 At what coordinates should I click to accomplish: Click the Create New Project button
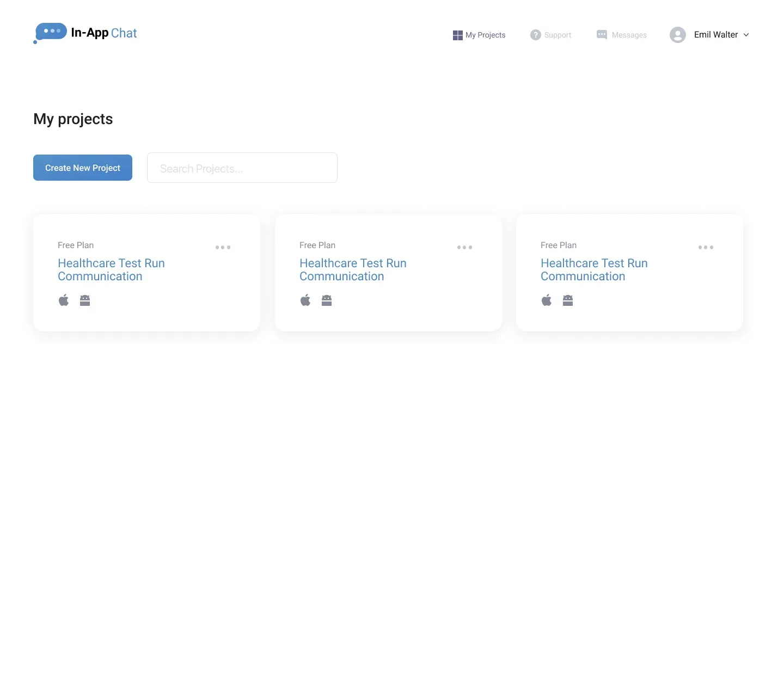point(83,168)
